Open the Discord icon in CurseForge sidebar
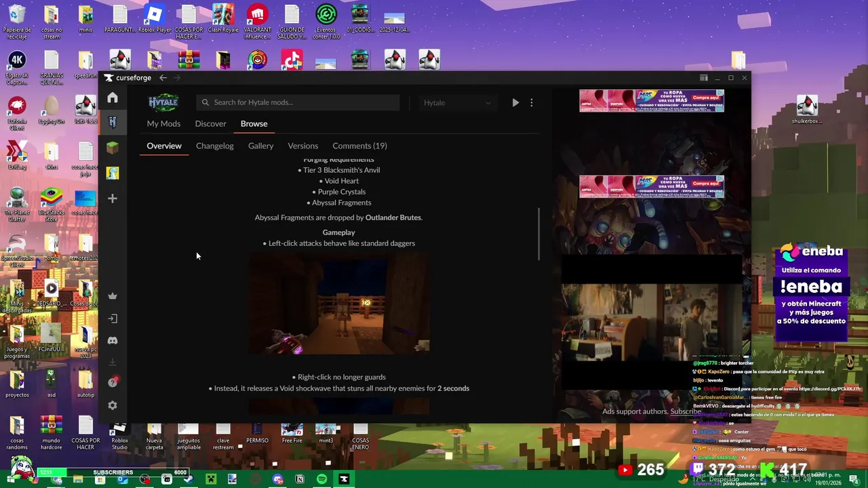This screenshot has width=868, height=488. (113, 340)
